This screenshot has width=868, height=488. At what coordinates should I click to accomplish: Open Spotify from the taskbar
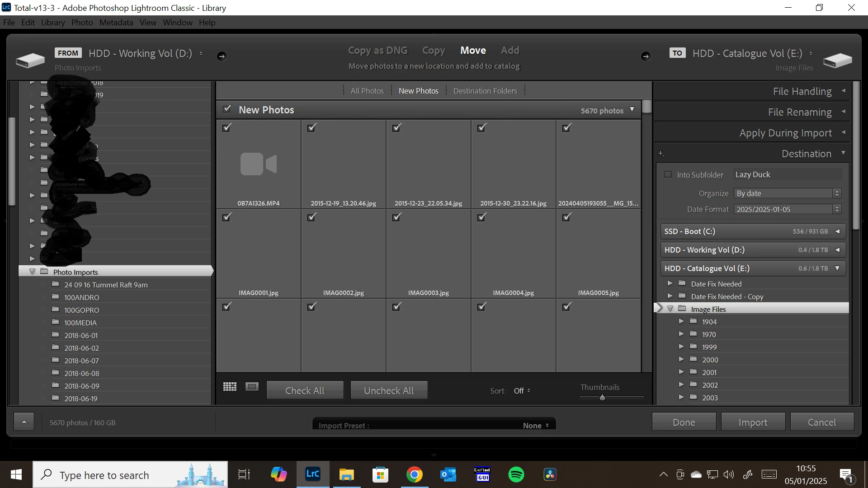coord(516,474)
